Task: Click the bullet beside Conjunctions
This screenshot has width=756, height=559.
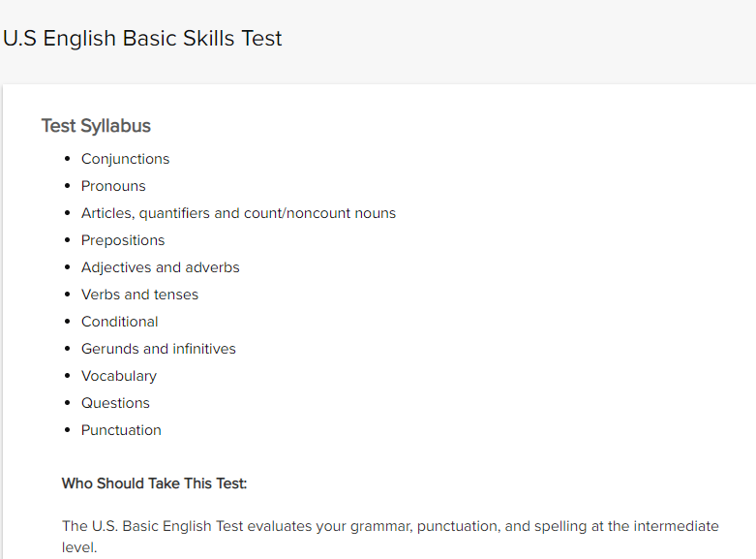Action: (x=67, y=159)
